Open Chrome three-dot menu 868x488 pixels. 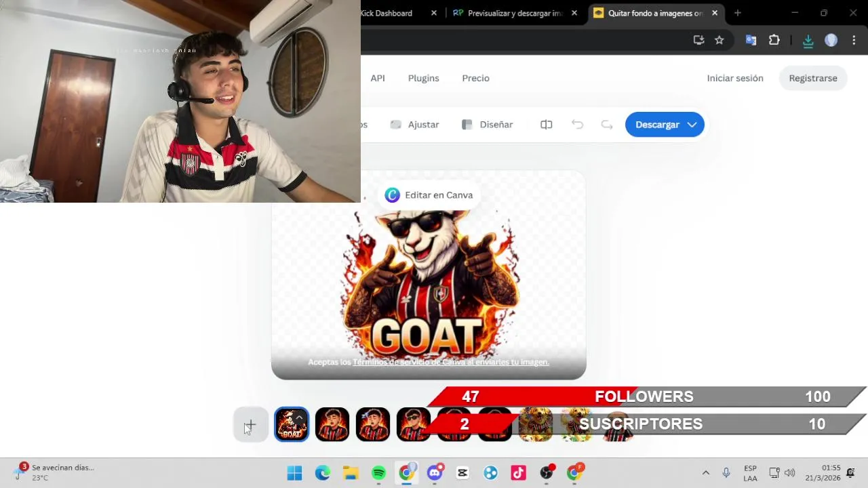point(854,40)
